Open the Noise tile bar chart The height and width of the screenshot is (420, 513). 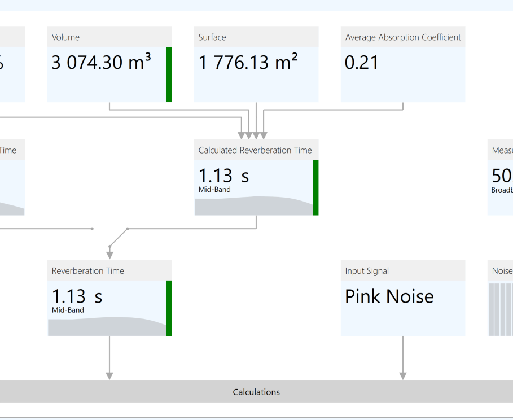tap(501, 309)
